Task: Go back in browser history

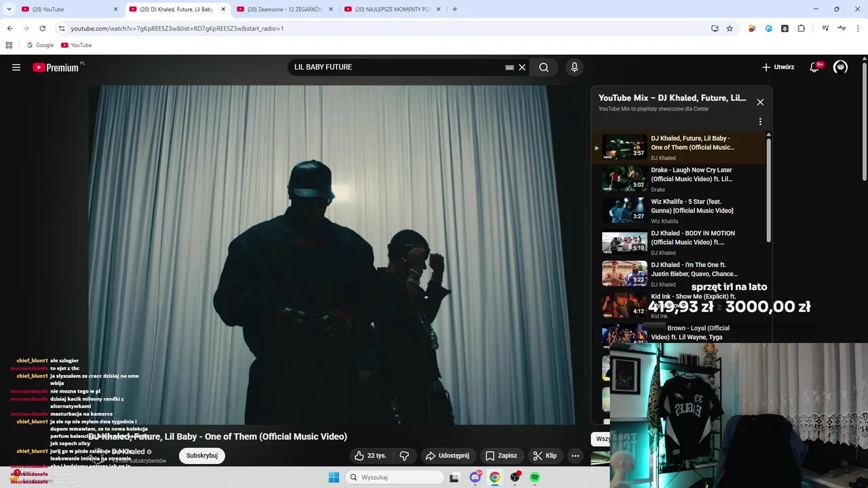Action: coord(9,28)
